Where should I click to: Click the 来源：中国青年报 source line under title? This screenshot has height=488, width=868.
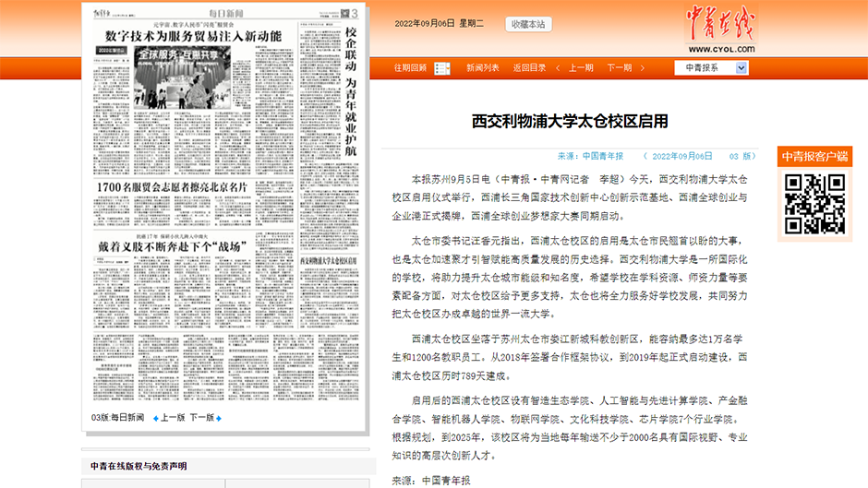click(590, 157)
